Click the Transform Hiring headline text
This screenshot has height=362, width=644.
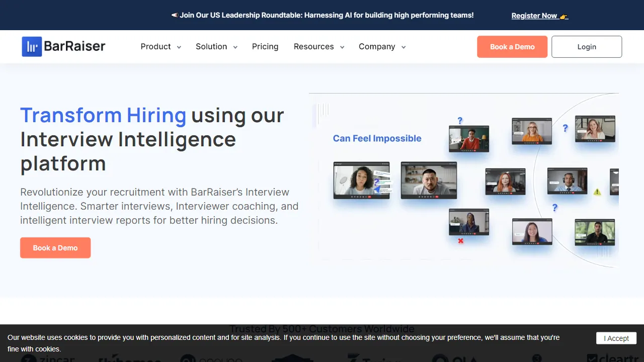point(103,115)
